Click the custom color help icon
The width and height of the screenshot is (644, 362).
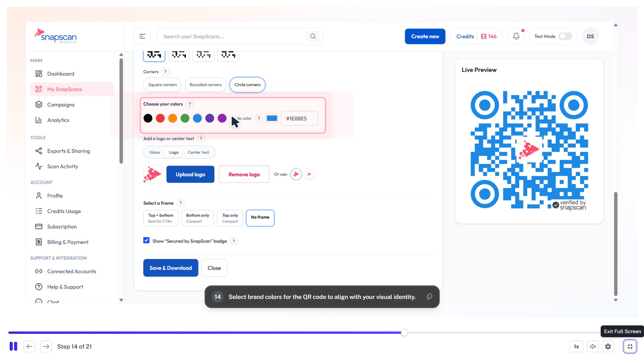[x=259, y=118]
